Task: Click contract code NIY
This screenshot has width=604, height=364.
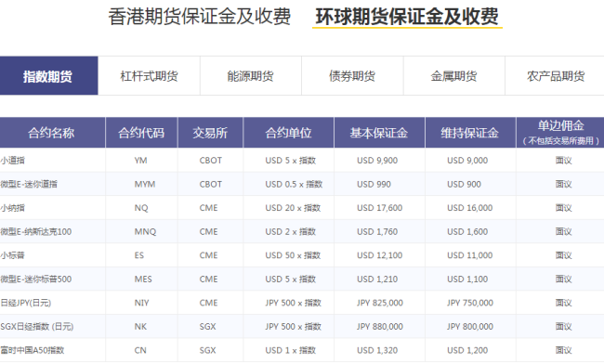Action: tap(141, 303)
